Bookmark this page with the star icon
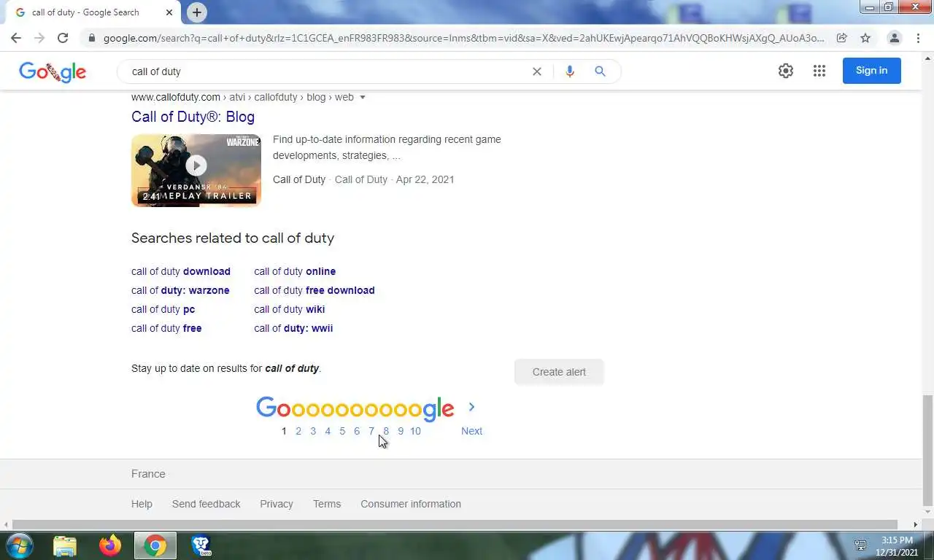This screenshot has height=560, width=934. (x=865, y=38)
